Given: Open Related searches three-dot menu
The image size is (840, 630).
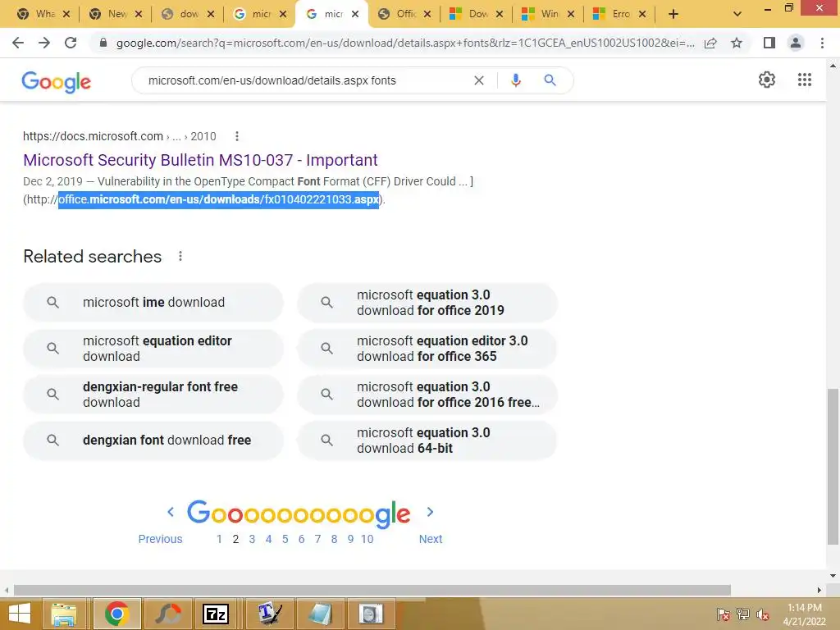Looking at the screenshot, I should 180,256.
